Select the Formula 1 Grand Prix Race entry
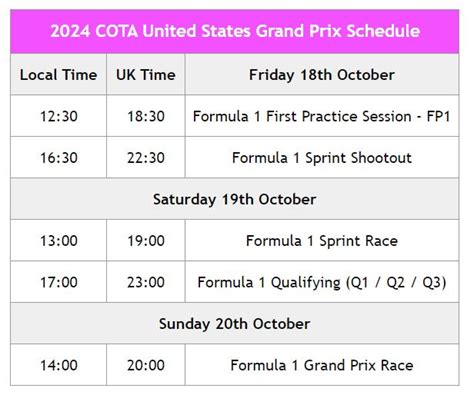This screenshot has height=395, width=474. [x=322, y=365]
